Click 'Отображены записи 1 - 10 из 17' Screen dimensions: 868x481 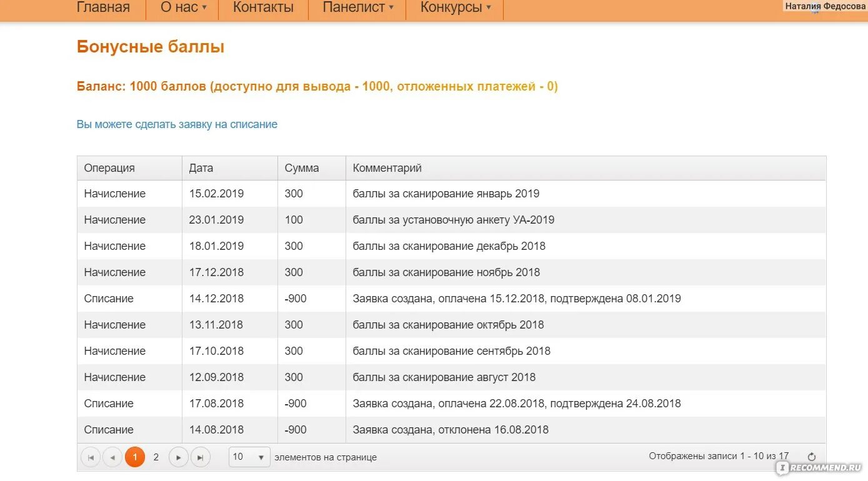(719, 456)
